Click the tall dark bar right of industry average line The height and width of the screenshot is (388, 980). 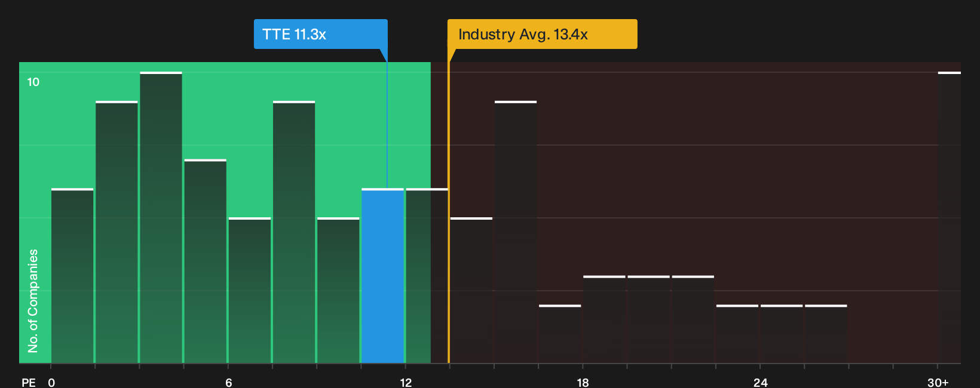(x=516, y=232)
